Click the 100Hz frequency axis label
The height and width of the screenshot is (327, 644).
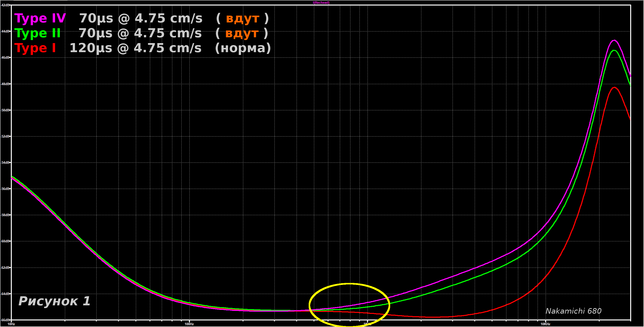[189, 324]
